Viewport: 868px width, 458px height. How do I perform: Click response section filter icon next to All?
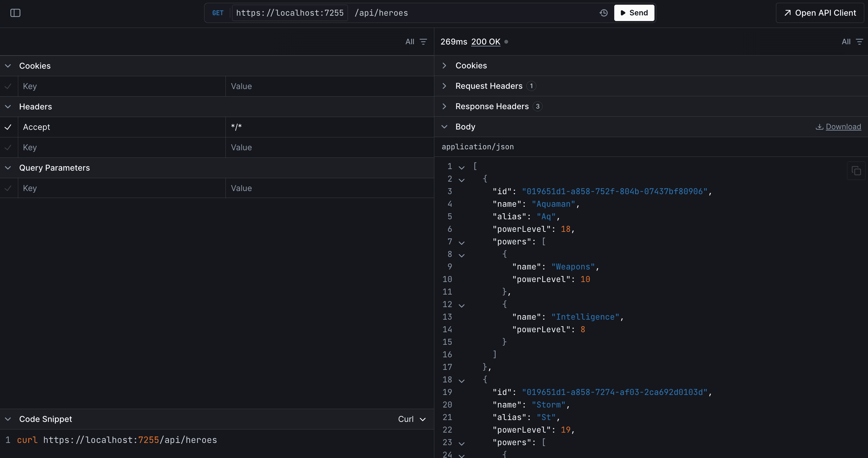tap(860, 42)
